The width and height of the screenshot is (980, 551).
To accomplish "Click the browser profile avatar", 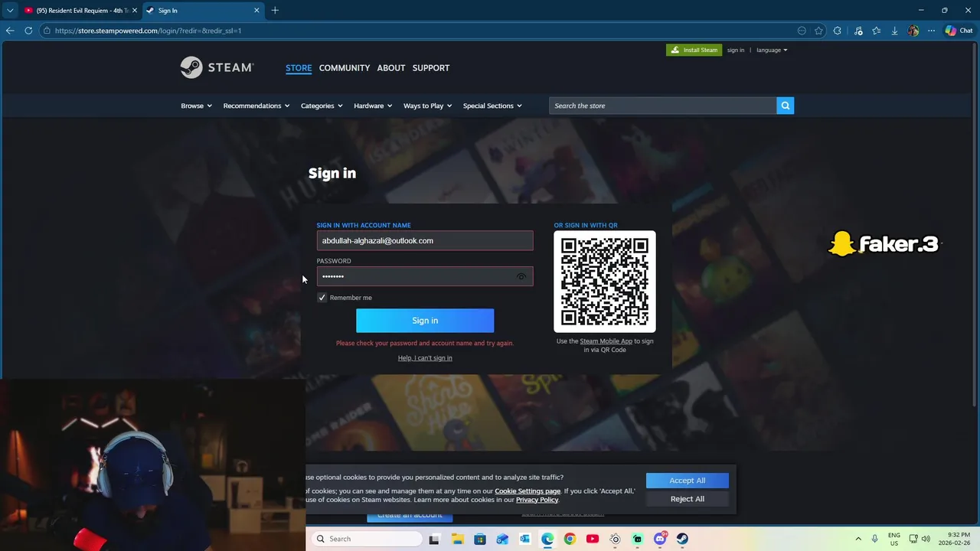I will click(913, 31).
